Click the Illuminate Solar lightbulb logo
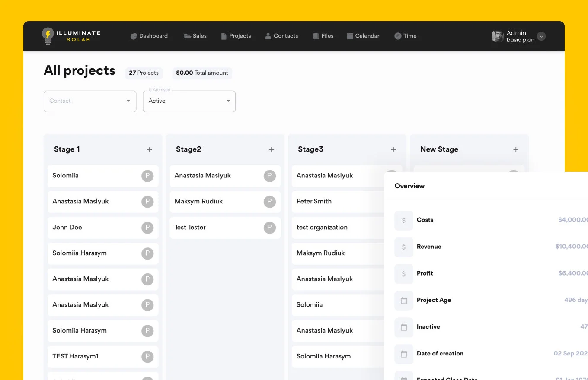This screenshot has height=380, width=588. (x=48, y=36)
